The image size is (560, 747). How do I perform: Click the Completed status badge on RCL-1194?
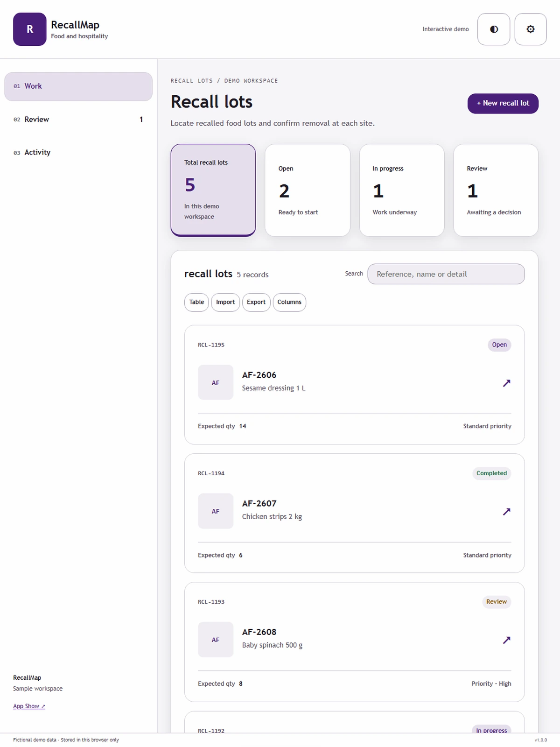[491, 473]
